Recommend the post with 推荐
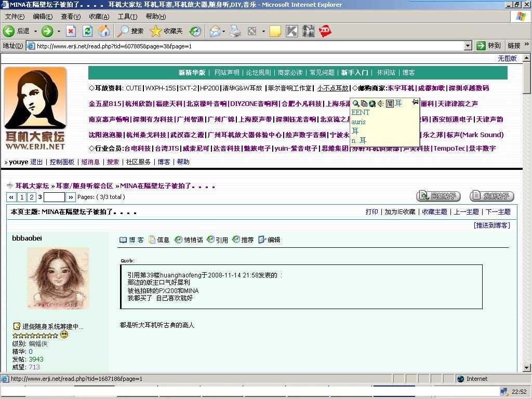The width and height of the screenshot is (532, 399). [243, 240]
